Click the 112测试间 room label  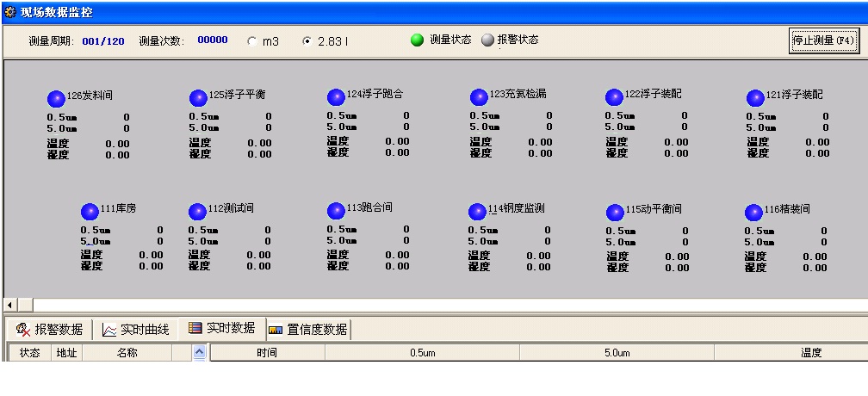[231, 209]
